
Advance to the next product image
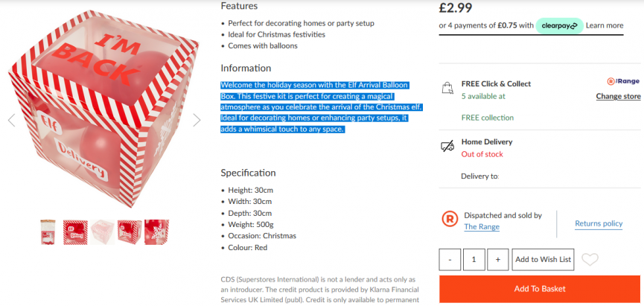pyautogui.click(x=197, y=120)
